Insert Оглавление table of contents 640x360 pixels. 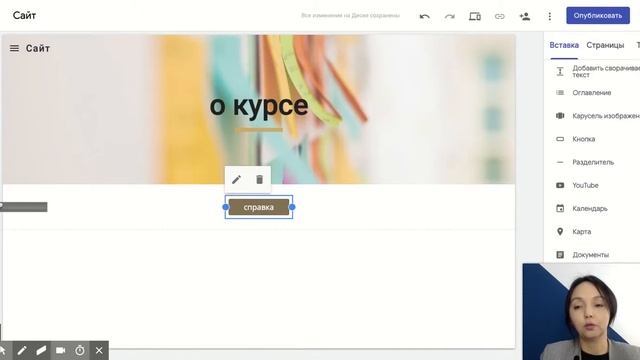coord(591,93)
